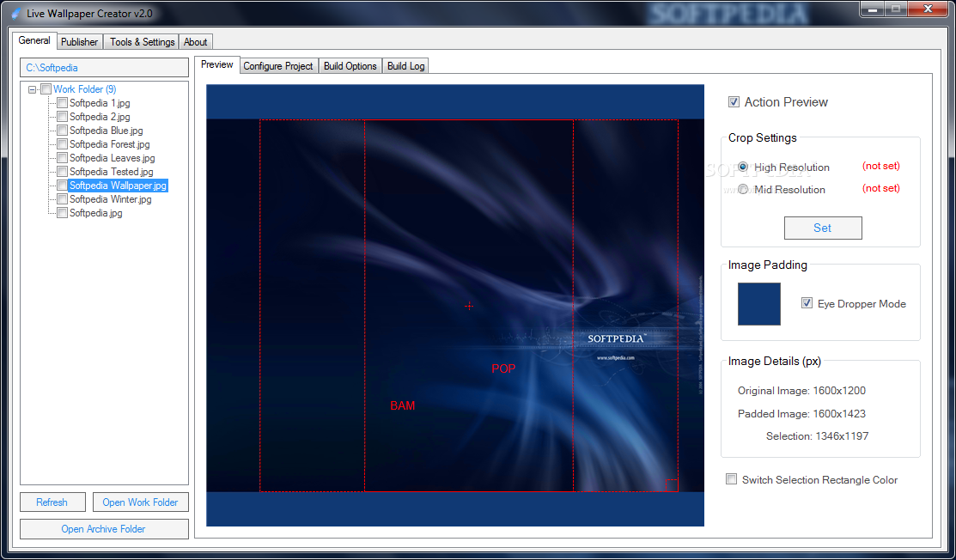This screenshot has width=956, height=560.
Task: Select Softpedia Leaves.jpg in the tree
Action: 113,158
